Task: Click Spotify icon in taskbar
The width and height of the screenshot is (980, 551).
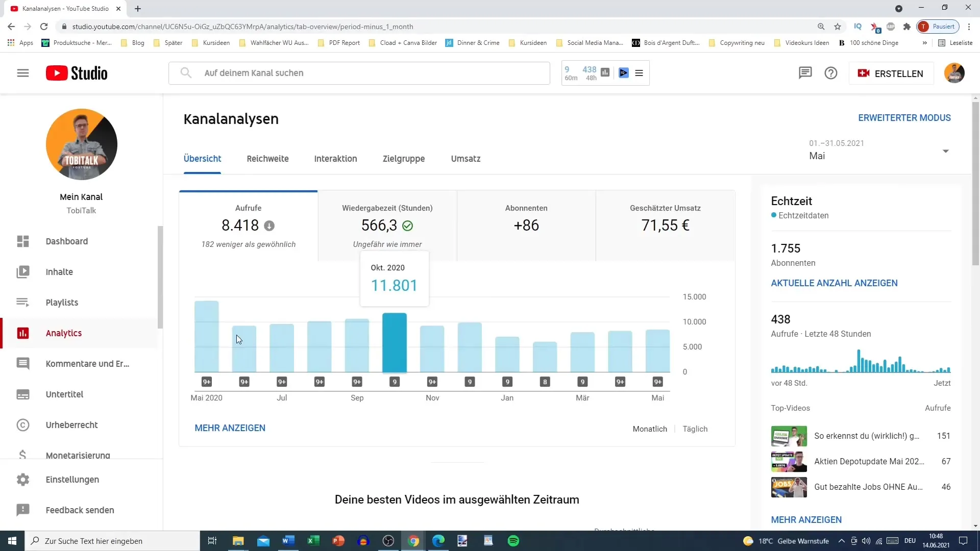Action: click(514, 540)
